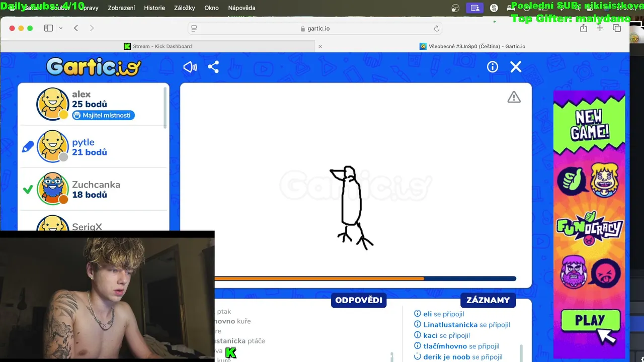Open the Zobrazení menu
644x362 pixels.
coord(121,8)
